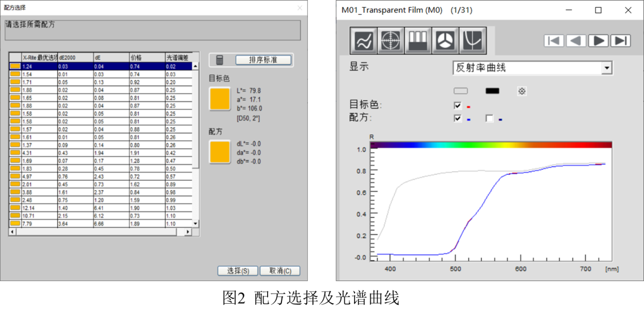Open the reflectance curve view tab icon

(364, 41)
